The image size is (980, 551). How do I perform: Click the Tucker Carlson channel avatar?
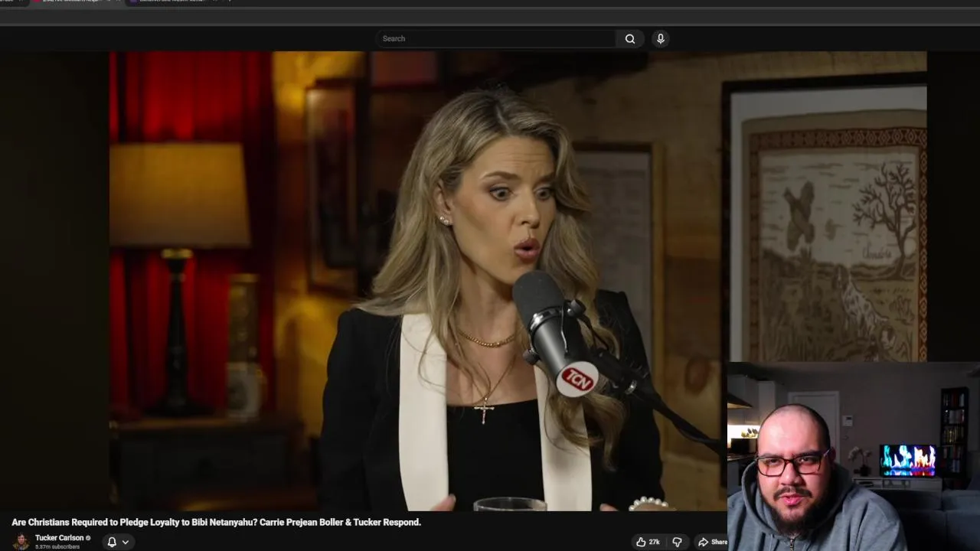pos(21,542)
